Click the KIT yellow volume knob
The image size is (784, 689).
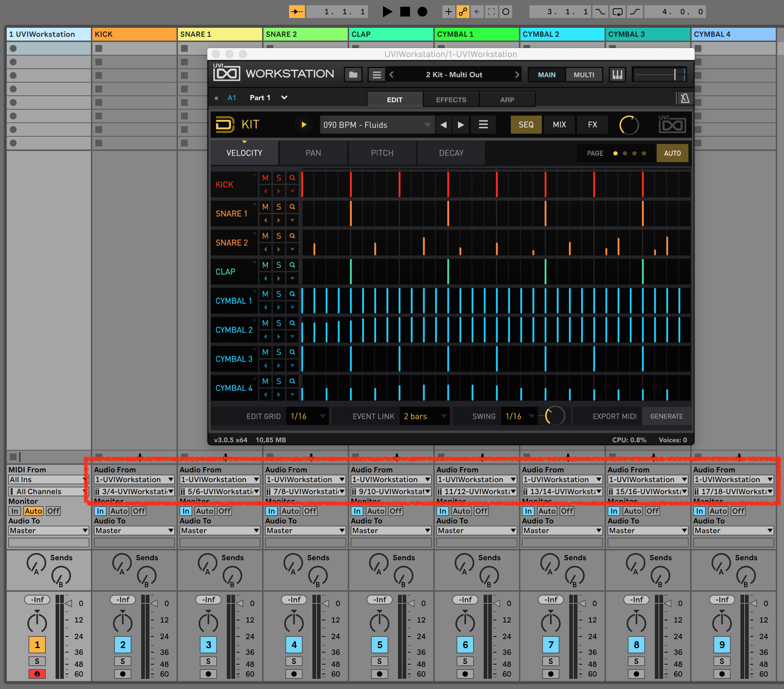[x=629, y=125]
